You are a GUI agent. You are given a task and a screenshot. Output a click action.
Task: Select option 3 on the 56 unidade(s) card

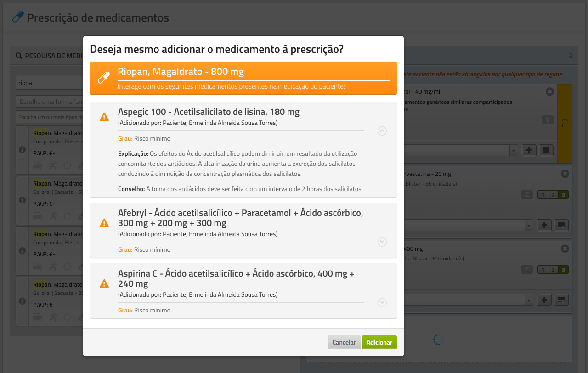[x=564, y=195]
